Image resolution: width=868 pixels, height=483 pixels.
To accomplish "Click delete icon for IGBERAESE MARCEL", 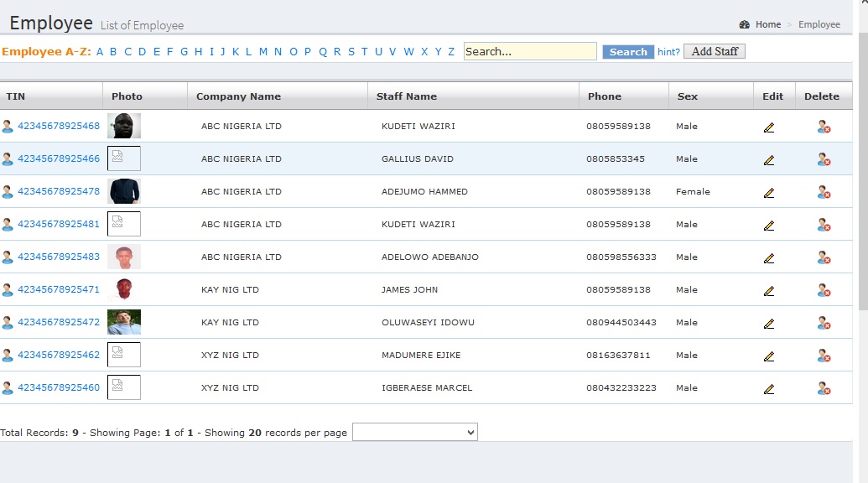I will [x=824, y=388].
